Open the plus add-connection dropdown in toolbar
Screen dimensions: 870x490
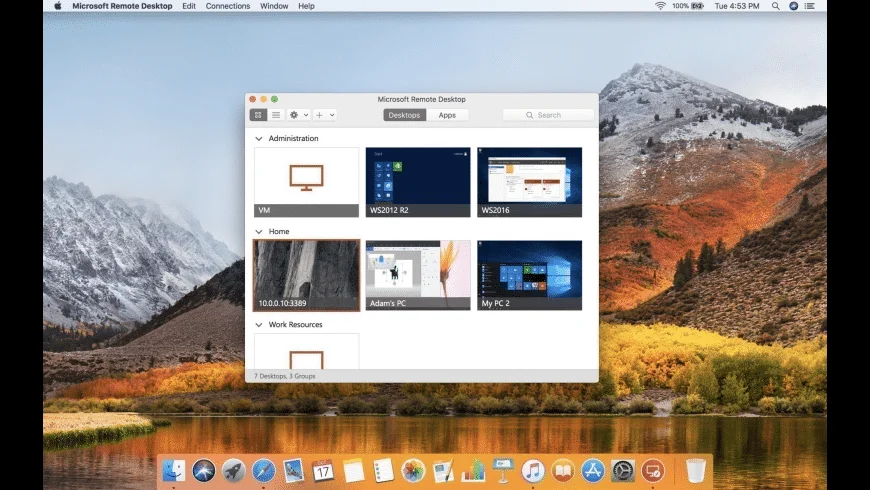[325, 115]
